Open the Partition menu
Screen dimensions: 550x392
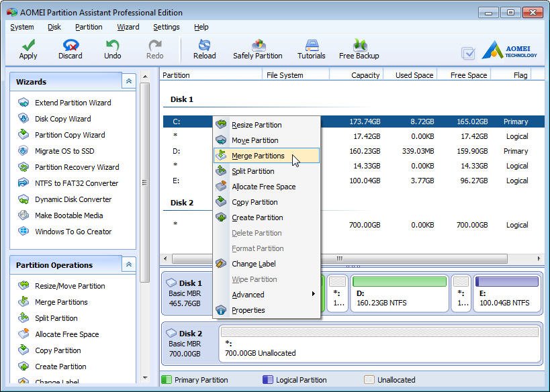point(89,27)
